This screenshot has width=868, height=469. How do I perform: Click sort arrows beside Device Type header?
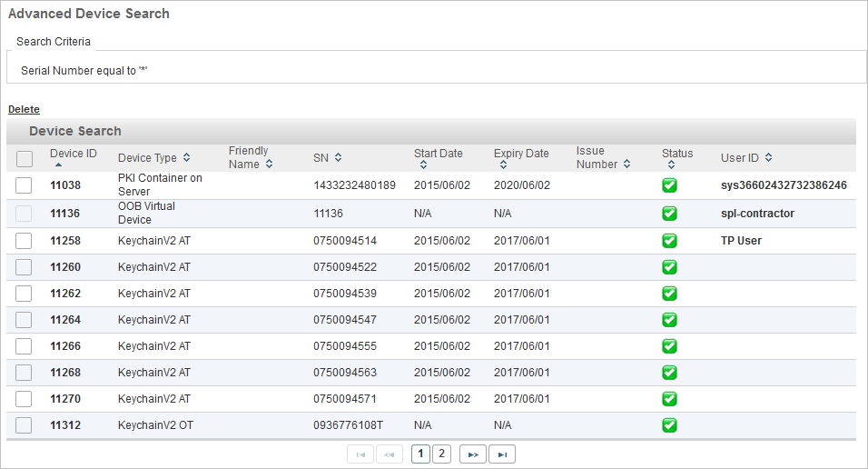pyautogui.click(x=186, y=158)
